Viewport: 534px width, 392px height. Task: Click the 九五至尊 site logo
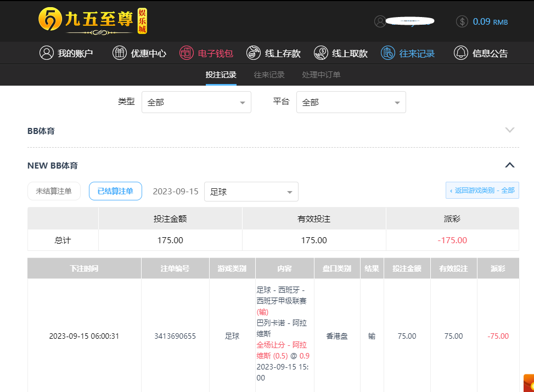[x=92, y=21]
